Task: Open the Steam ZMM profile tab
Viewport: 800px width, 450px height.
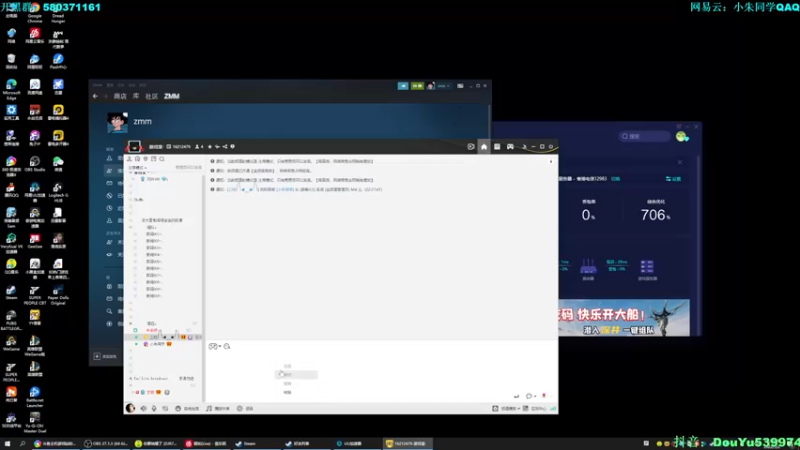Action: [171, 96]
